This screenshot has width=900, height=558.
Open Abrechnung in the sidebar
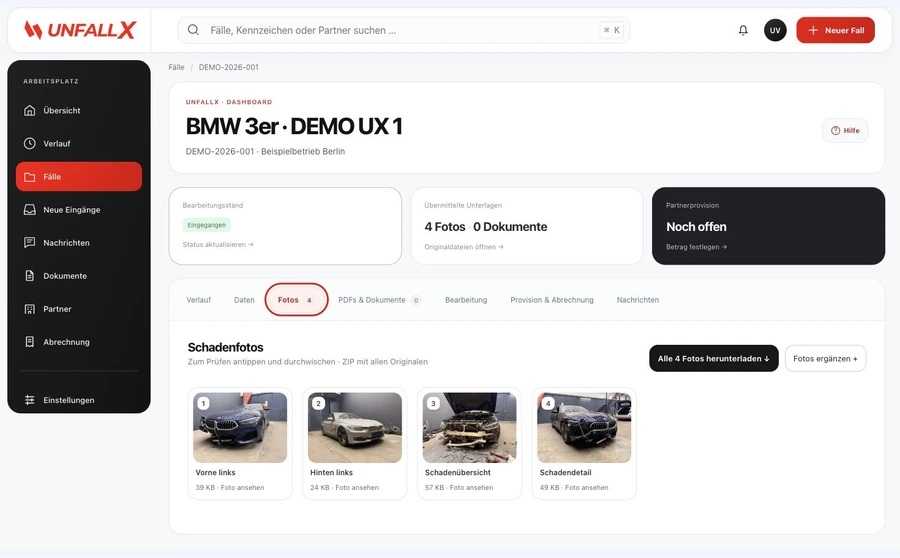click(x=79, y=342)
